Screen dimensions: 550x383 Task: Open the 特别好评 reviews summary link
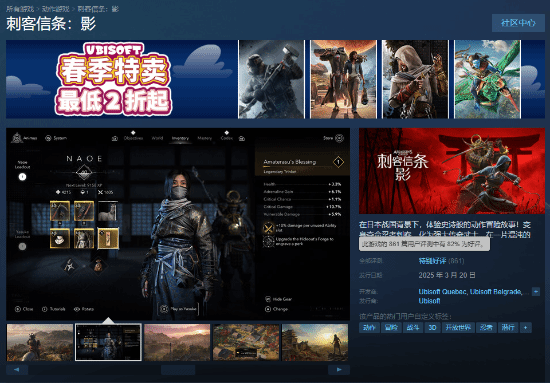pyautogui.click(x=432, y=261)
